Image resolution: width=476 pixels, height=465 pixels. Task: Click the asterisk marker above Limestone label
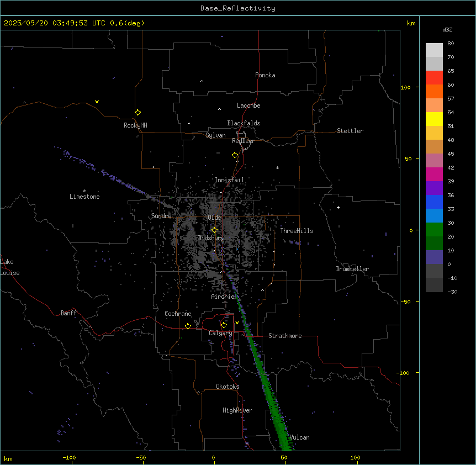click(x=84, y=191)
